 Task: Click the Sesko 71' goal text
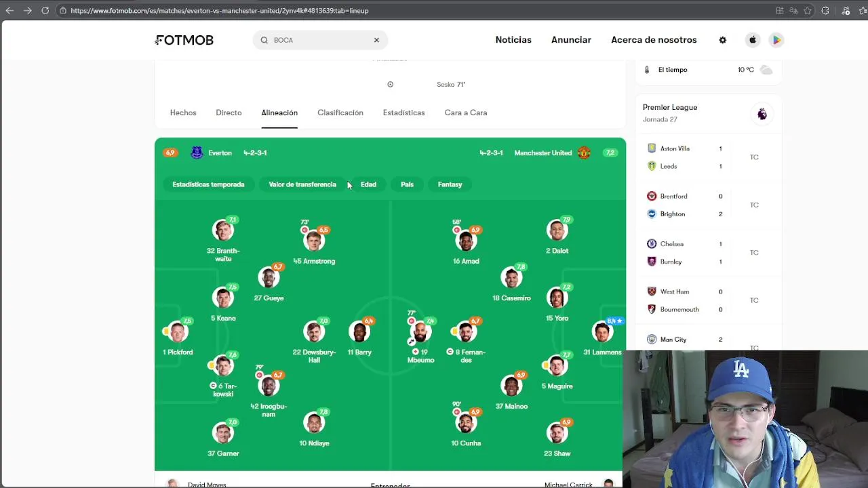451,85
